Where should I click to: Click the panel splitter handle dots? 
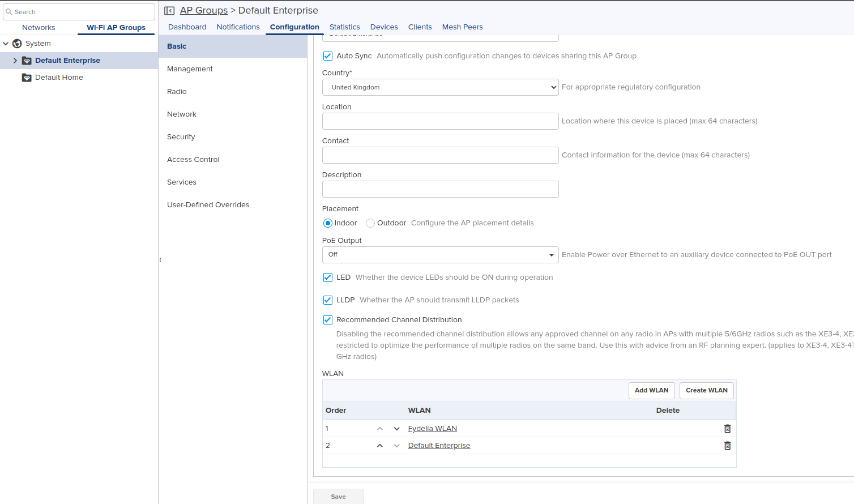click(x=160, y=260)
